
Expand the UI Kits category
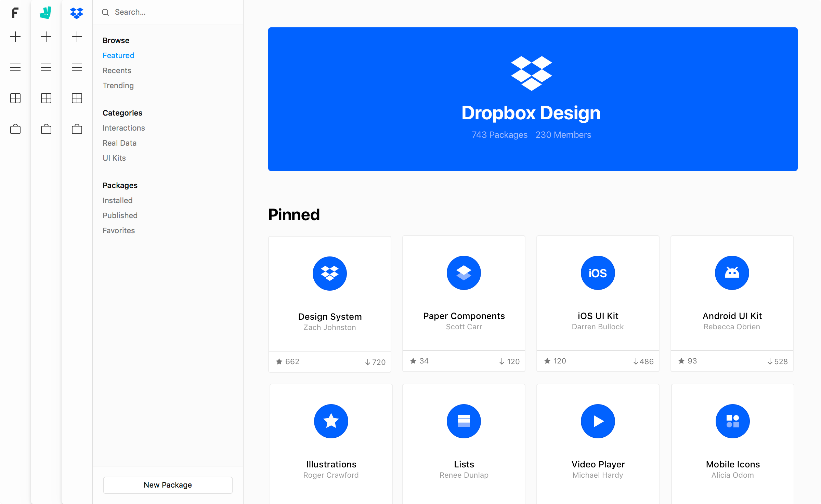coord(114,158)
